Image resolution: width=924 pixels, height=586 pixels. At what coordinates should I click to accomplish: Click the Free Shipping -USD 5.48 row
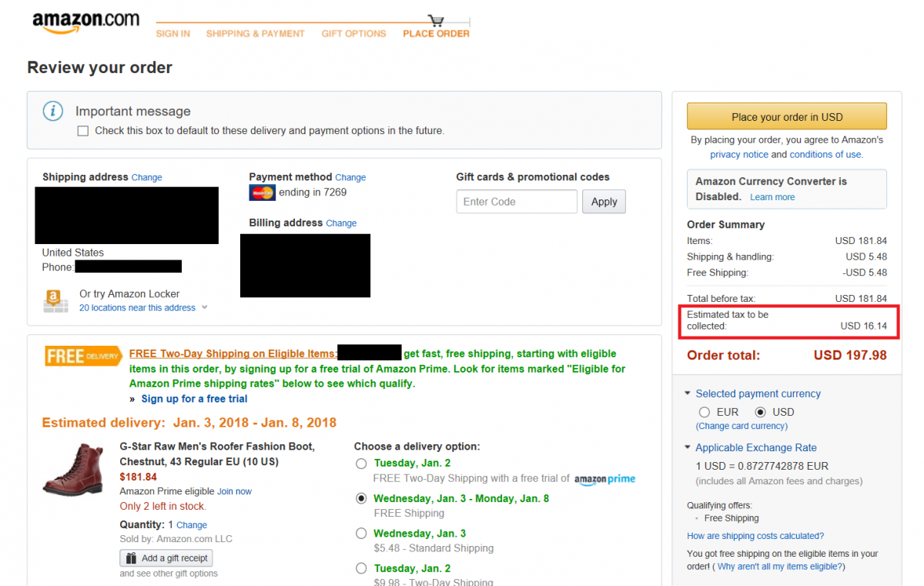[787, 273]
